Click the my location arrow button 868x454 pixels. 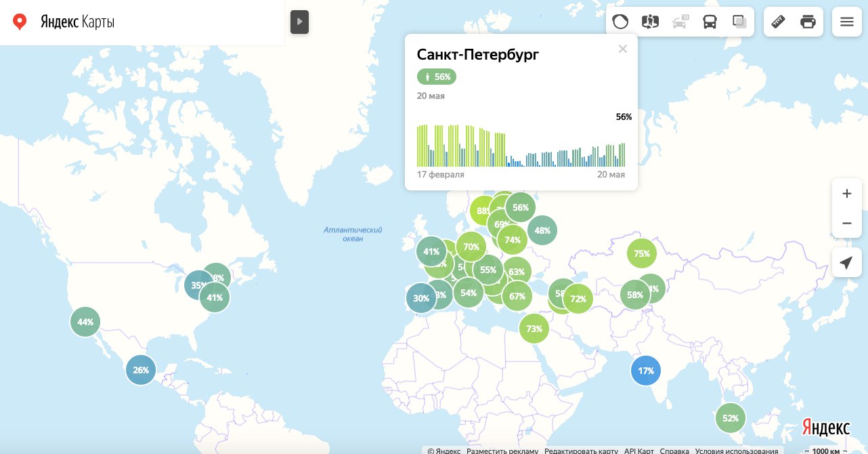coord(846,263)
